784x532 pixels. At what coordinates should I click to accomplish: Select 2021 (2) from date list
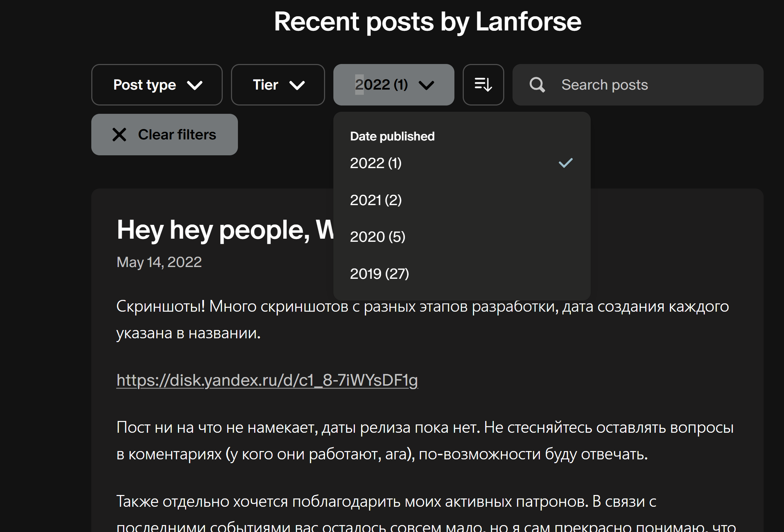[376, 200]
